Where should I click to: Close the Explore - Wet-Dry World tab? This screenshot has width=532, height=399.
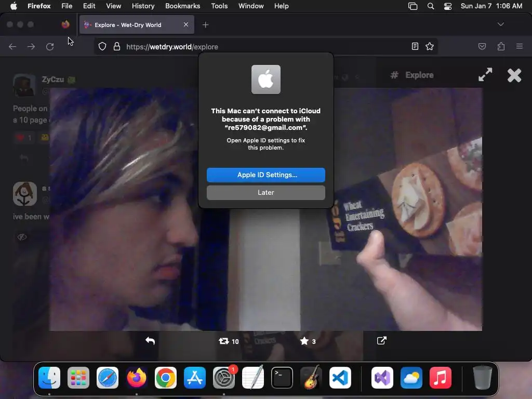pos(186,24)
